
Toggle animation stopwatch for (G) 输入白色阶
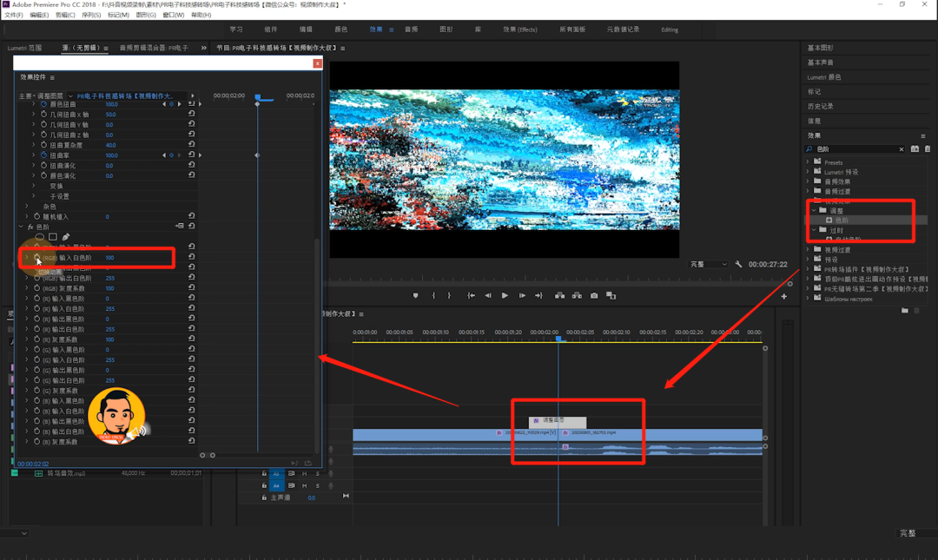[37, 359]
